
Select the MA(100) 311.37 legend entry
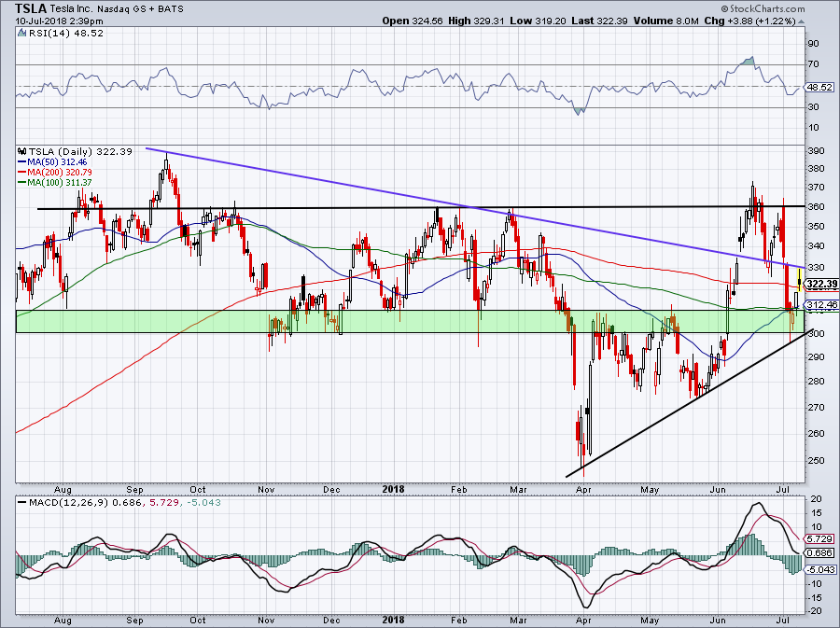tap(55, 183)
